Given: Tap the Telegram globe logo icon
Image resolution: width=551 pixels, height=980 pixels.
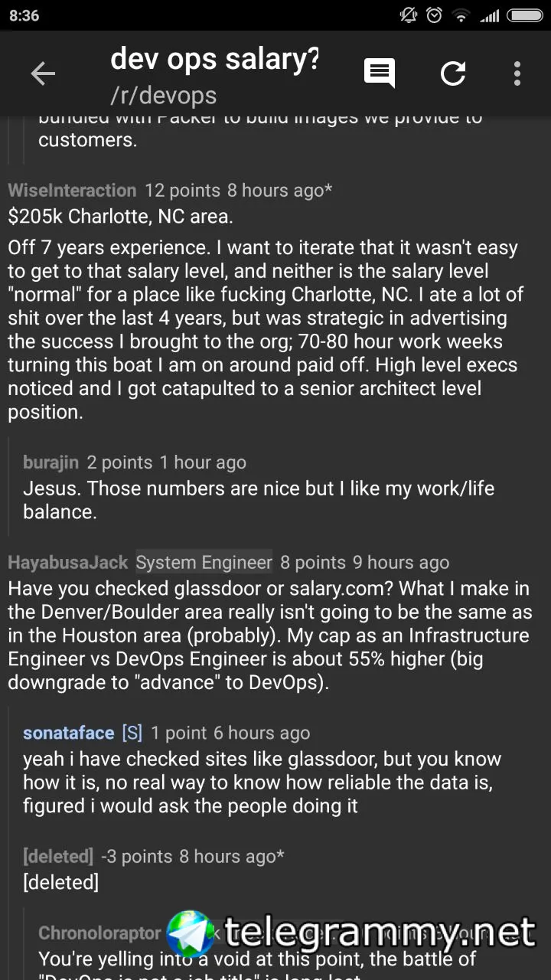Looking at the screenshot, I should [191, 934].
